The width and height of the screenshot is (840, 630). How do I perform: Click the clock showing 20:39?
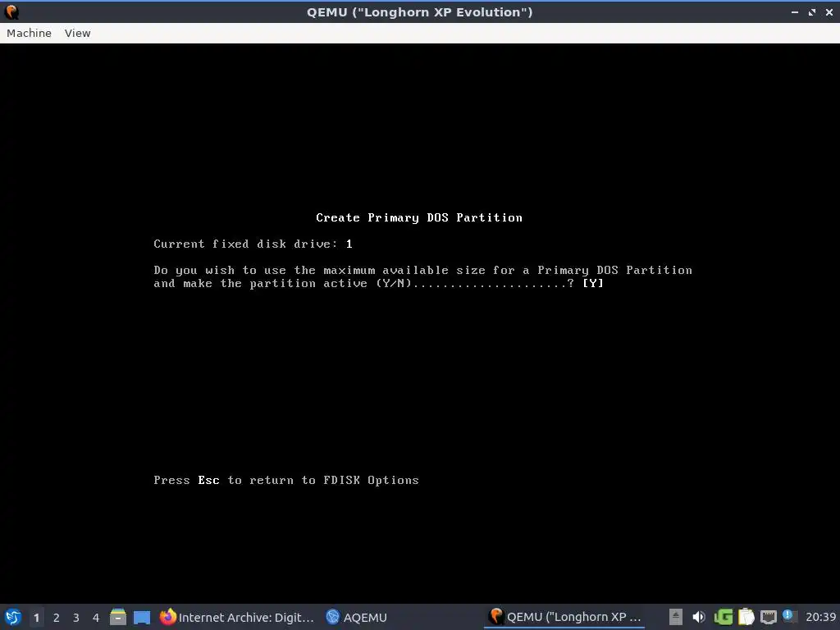[820, 617]
